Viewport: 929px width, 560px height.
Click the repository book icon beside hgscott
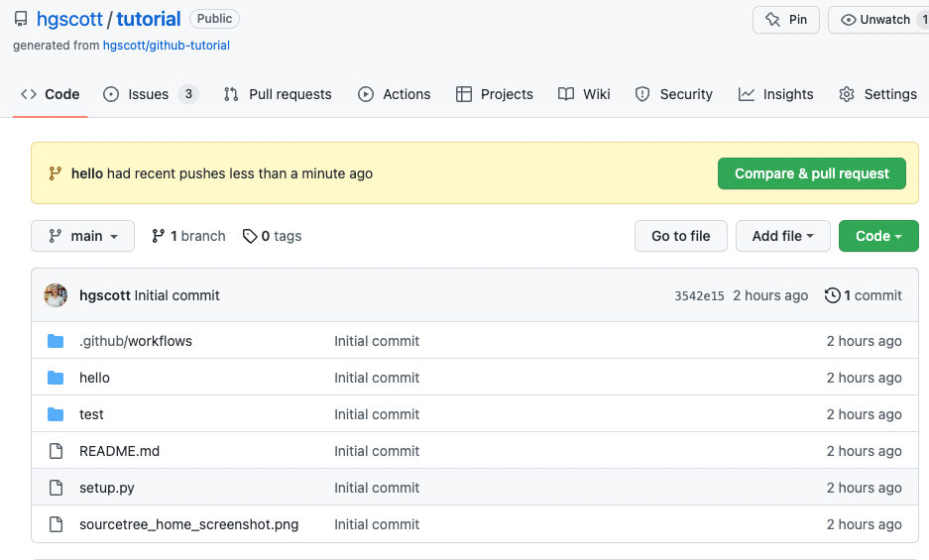pos(21,19)
